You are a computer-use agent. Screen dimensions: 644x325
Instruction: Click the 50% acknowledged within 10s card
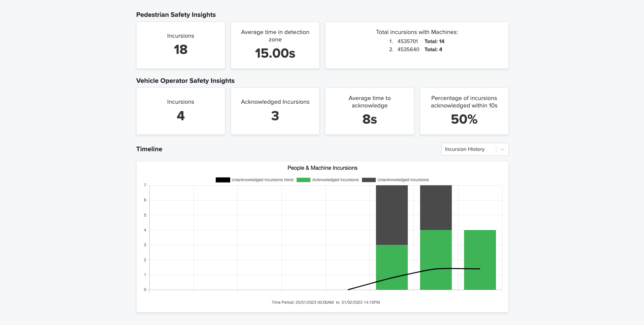tap(464, 111)
